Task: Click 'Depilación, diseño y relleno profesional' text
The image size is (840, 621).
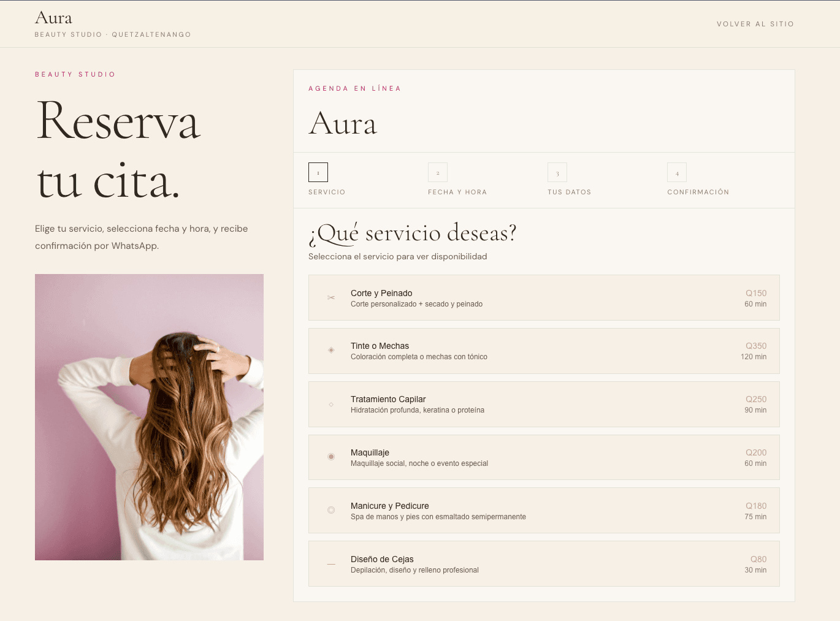Action: pyautogui.click(x=414, y=570)
